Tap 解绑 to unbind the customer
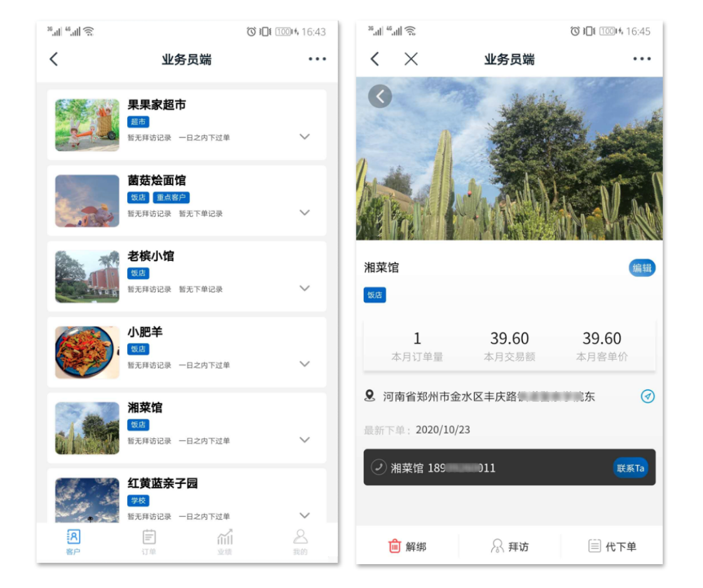703x588 pixels. tap(407, 546)
